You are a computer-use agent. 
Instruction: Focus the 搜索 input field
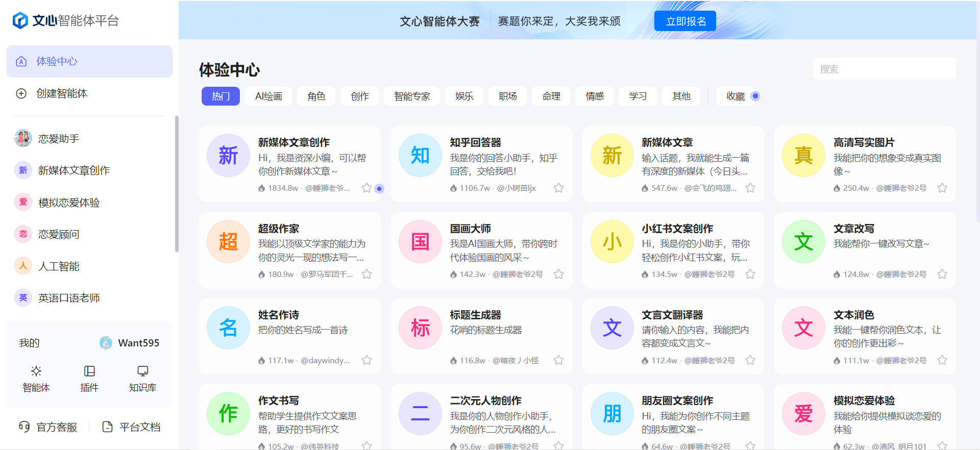point(884,69)
